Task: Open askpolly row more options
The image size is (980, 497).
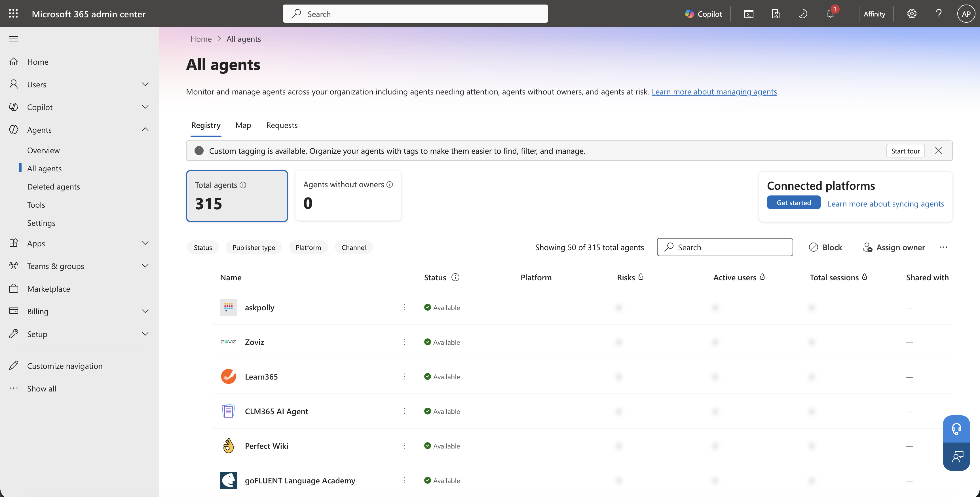Action: [404, 307]
